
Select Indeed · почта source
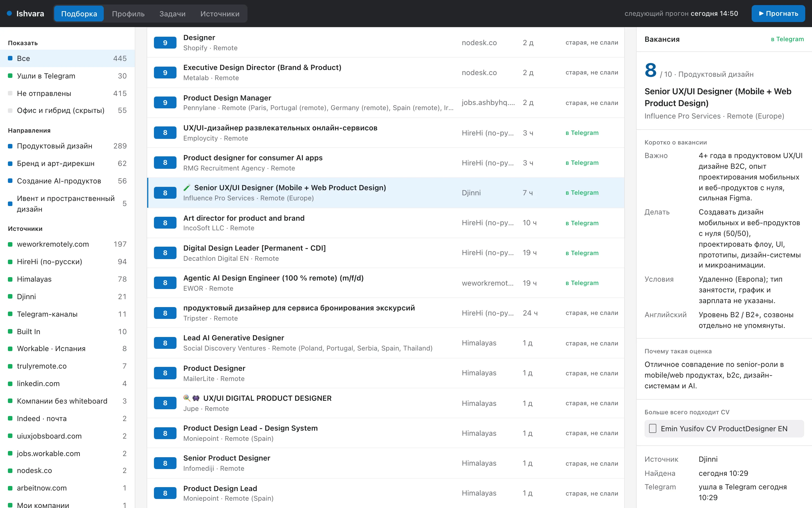(x=67, y=419)
